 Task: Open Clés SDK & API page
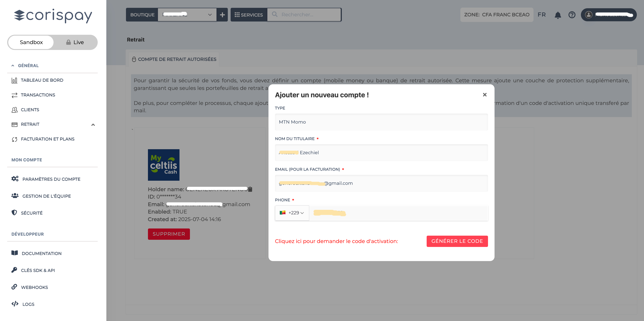(38, 270)
